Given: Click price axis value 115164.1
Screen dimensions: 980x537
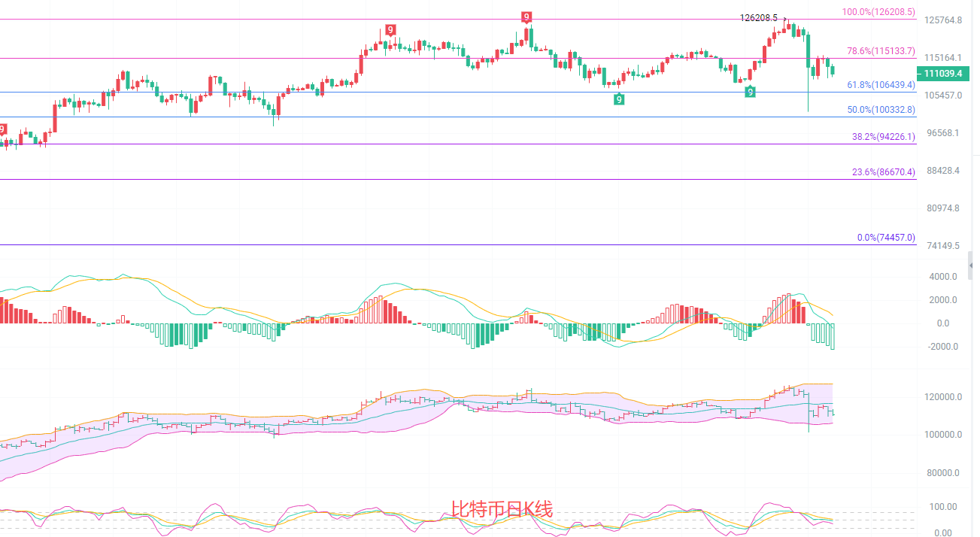Looking at the screenshot, I should [942, 57].
